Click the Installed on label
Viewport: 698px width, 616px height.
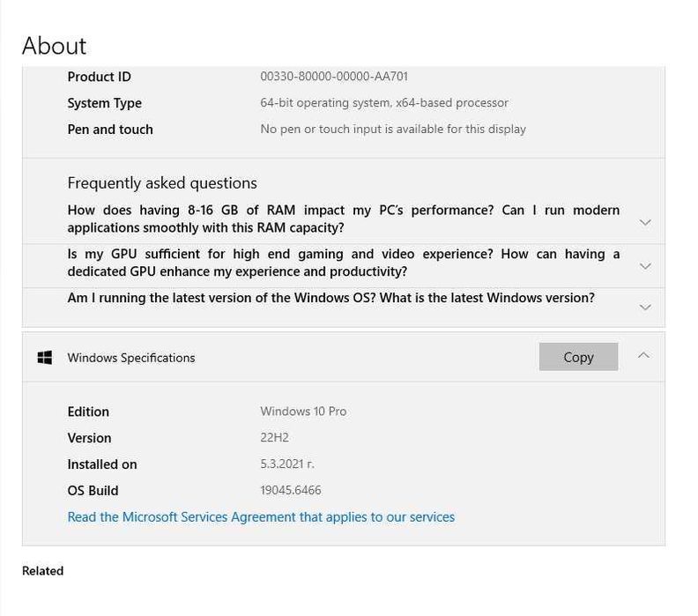[102, 464]
